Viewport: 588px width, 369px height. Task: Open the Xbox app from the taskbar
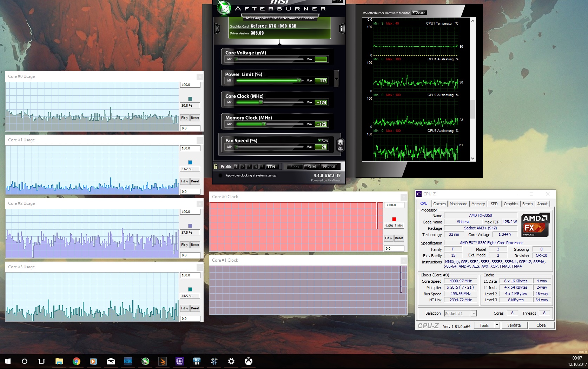pos(248,361)
